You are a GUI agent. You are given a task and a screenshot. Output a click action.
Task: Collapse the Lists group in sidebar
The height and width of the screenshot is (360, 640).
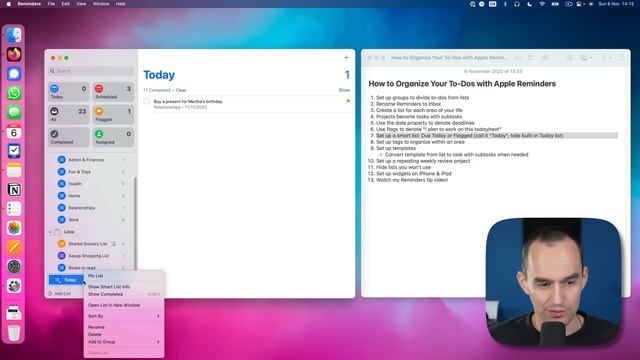51,232
